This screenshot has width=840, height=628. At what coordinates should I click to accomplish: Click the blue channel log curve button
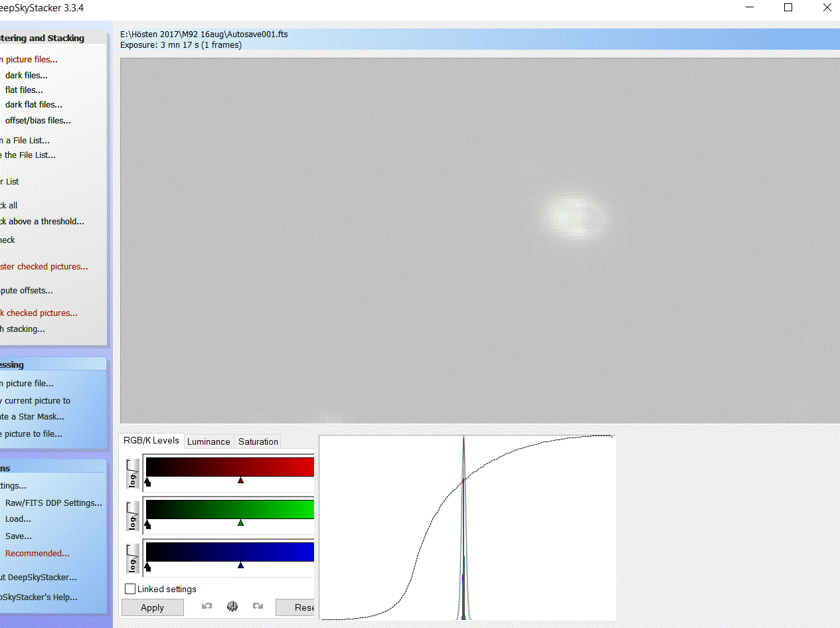coord(133,559)
